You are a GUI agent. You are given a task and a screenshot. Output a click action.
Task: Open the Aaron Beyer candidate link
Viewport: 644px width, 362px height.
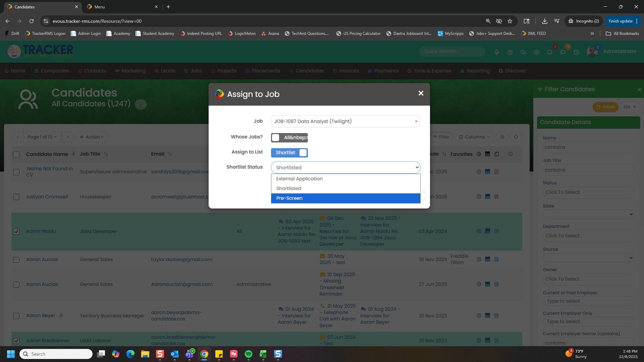point(41,315)
